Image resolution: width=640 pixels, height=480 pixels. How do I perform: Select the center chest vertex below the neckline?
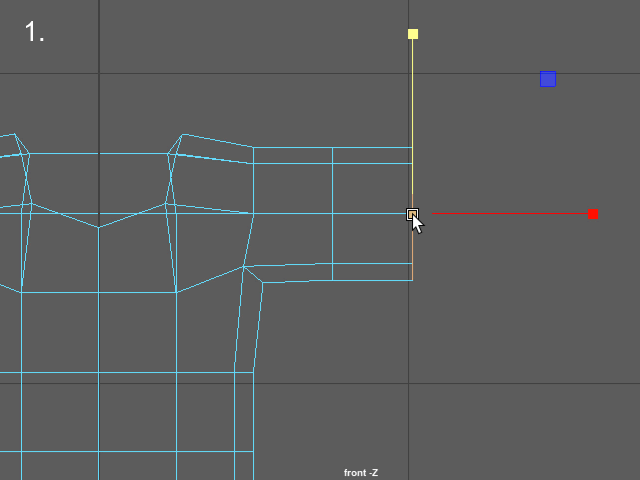click(x=98, y=227)
